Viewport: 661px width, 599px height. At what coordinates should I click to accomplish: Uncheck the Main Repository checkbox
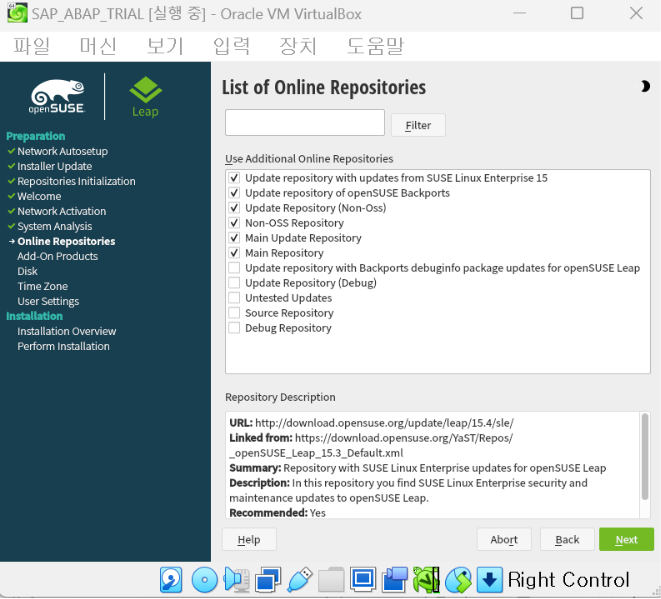tap(234, 253)
